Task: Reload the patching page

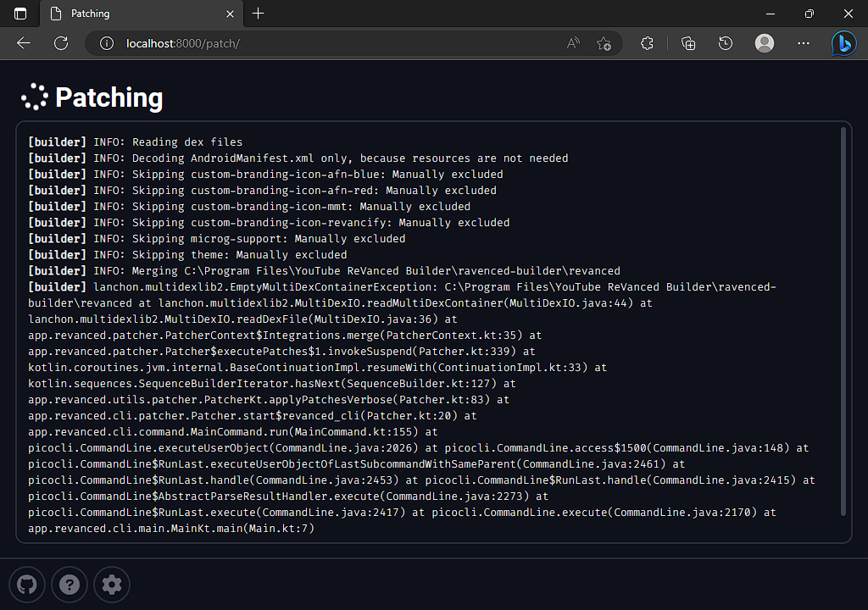Action: pos(60,42)
